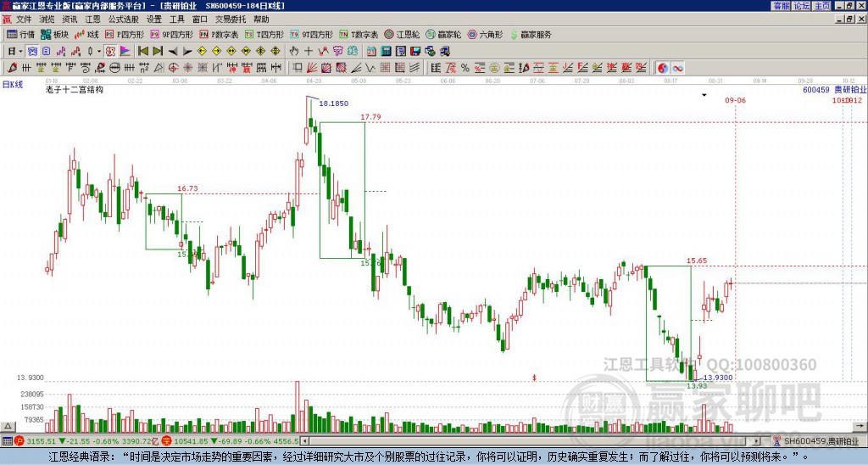Open the calendar icon tool
Screen dimensions: 868x465
click(371, 51)
